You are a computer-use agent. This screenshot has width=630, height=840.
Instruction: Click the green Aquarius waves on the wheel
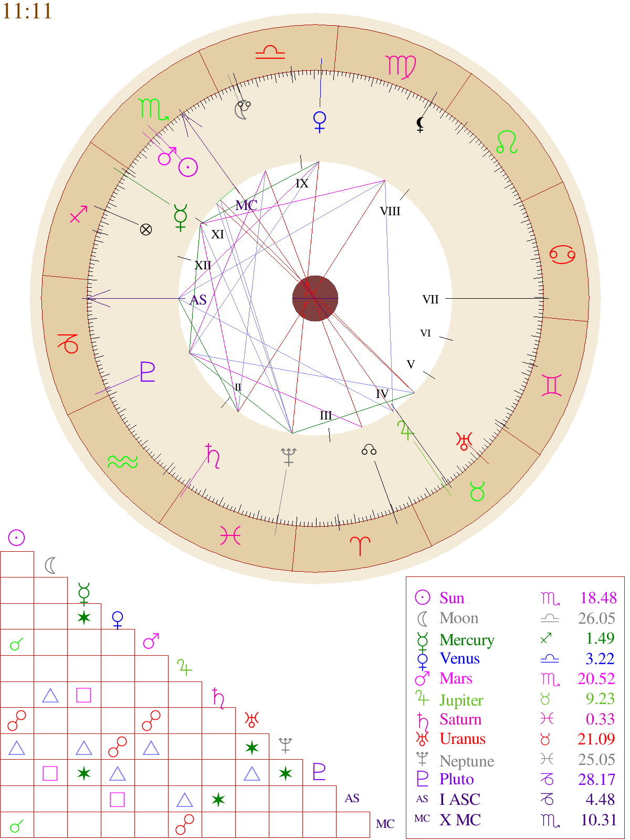tap(122, 461)
